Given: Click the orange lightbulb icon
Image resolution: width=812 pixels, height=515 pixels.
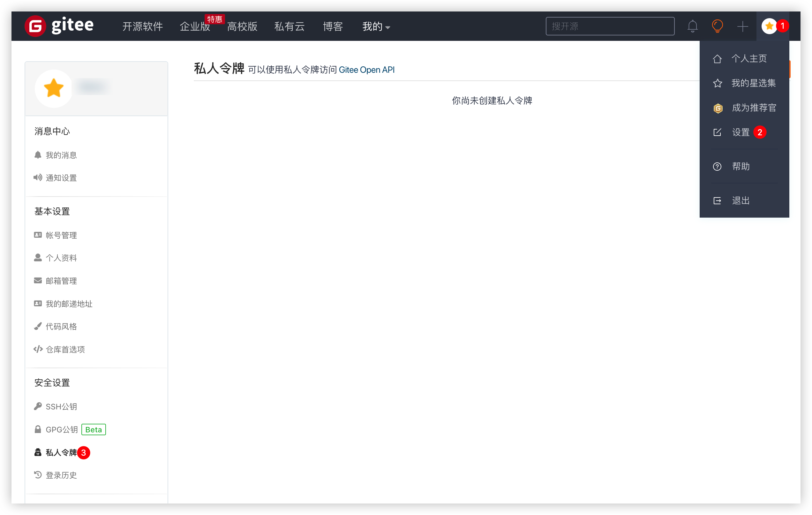Looking at the screenshot, I should coord(717,26).
